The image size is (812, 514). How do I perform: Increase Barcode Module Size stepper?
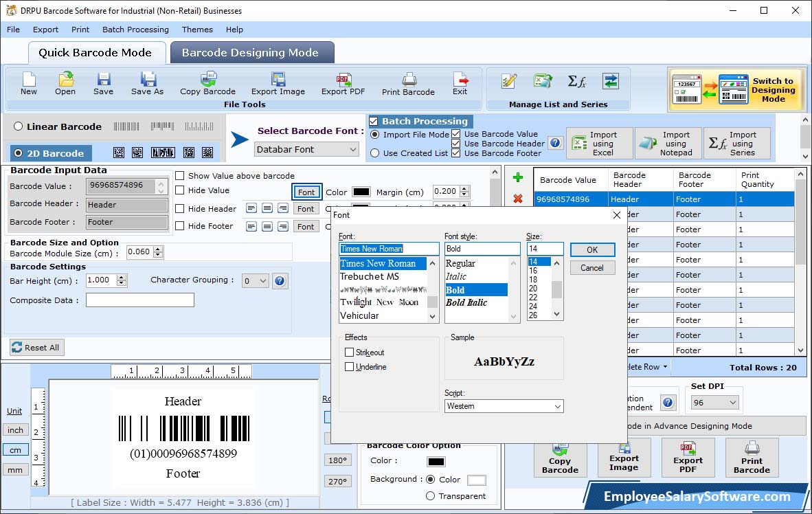pyautogui.click(x=159, y=249)
